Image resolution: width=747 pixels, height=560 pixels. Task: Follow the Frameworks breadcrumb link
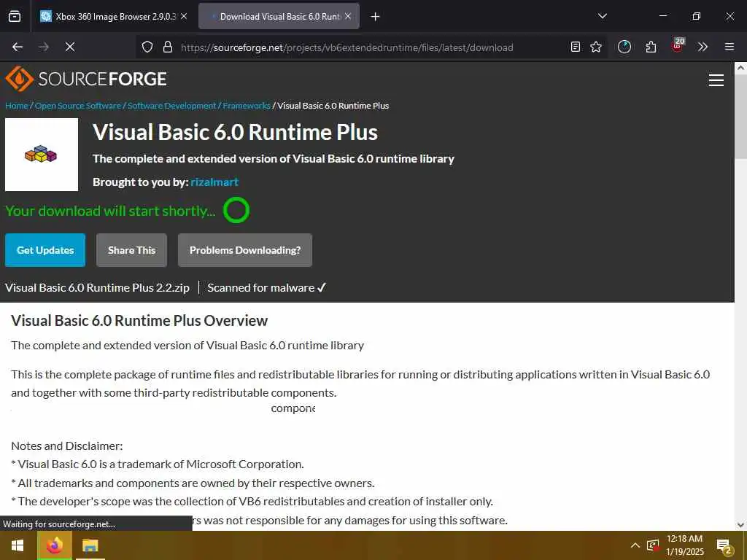click(247, 106)
